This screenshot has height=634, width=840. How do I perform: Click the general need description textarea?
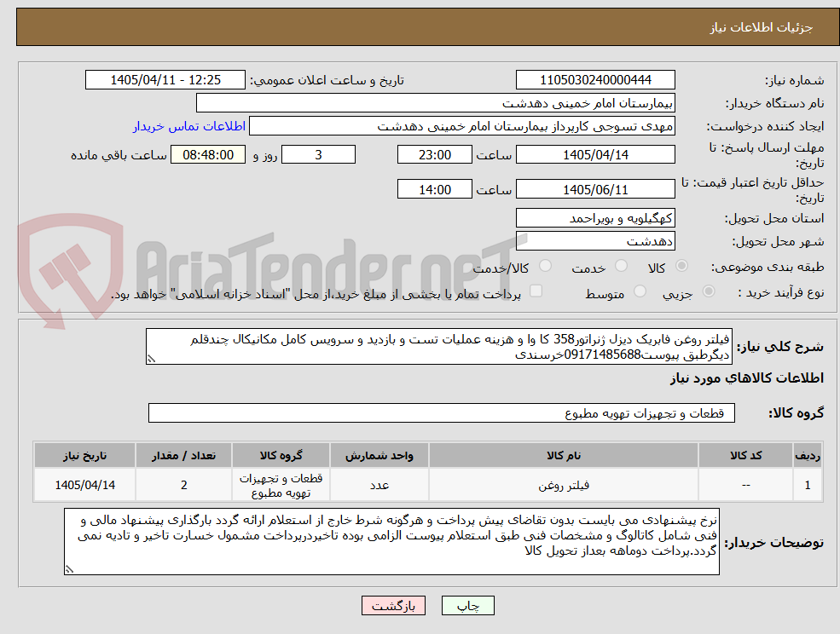tap(438, 347)
